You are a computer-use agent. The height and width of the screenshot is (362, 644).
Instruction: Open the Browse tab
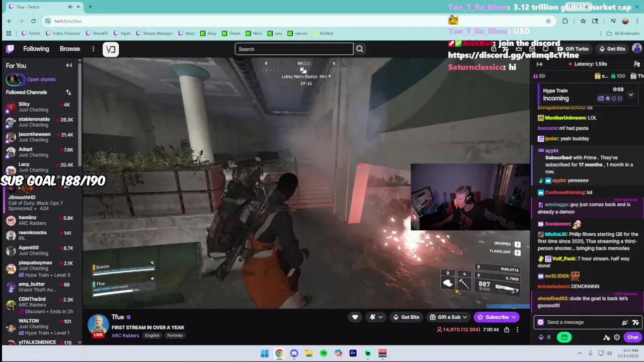click(x=70, y=49)
